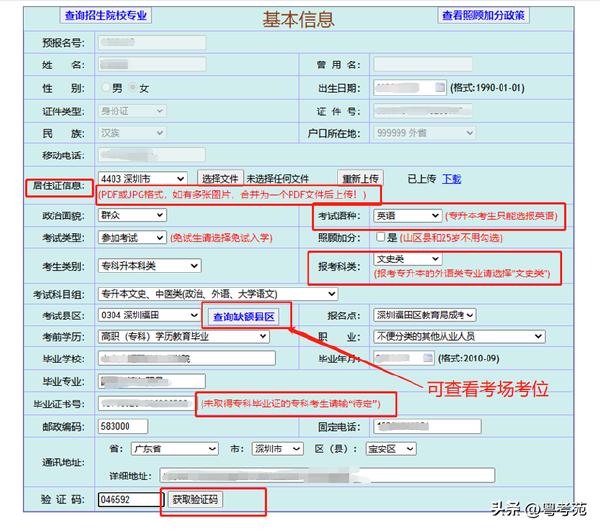This screenshot has width=600, height=530.
Task: Focus the 移动电话 input field
Action: pyautogui.click(x=152, y=155)
